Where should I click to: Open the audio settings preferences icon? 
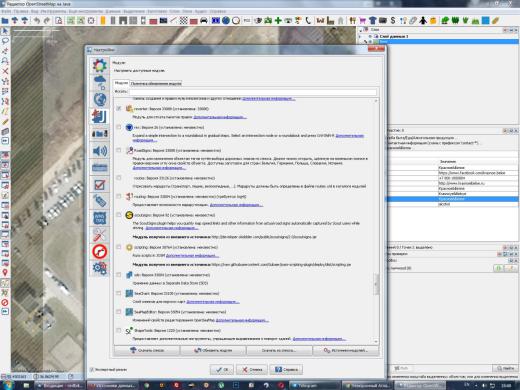click(100, 151)
